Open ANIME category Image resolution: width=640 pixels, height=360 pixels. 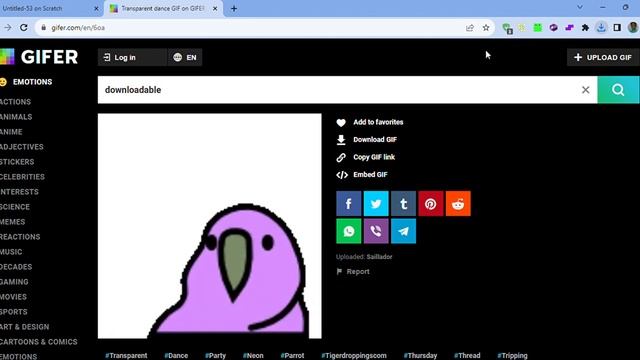click(11, 132)
